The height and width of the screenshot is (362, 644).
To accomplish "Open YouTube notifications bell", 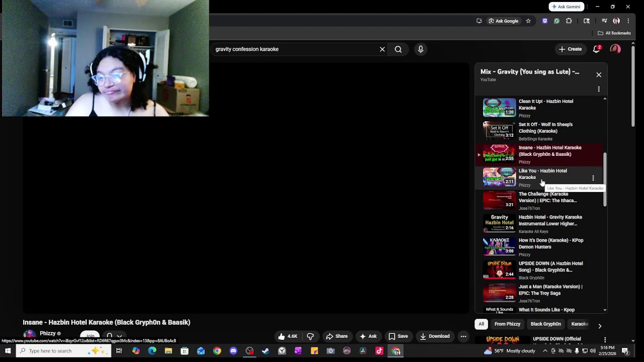I will 597,49.
